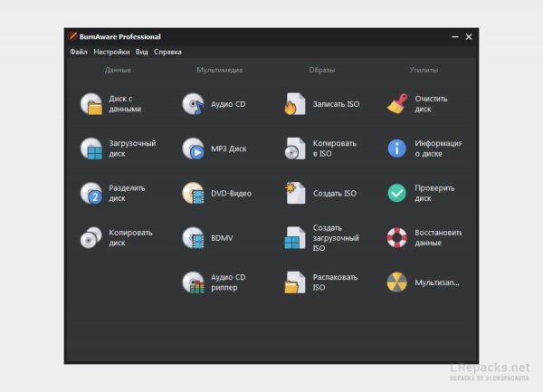Screen dimensions: 543x392
Task: Open the Справка menu
Action: 167,52
